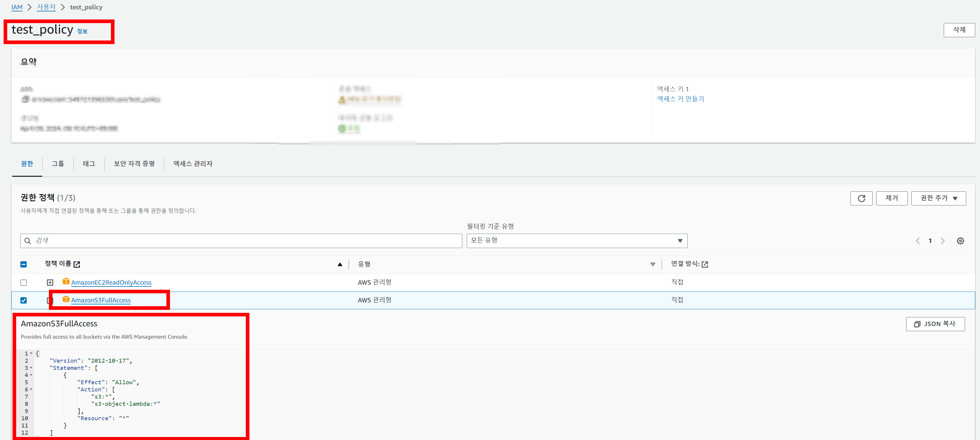The width and height of the screenshot is (980, 440).
Task: Go to the previous page arrow
Action: [x=918, y=241]
